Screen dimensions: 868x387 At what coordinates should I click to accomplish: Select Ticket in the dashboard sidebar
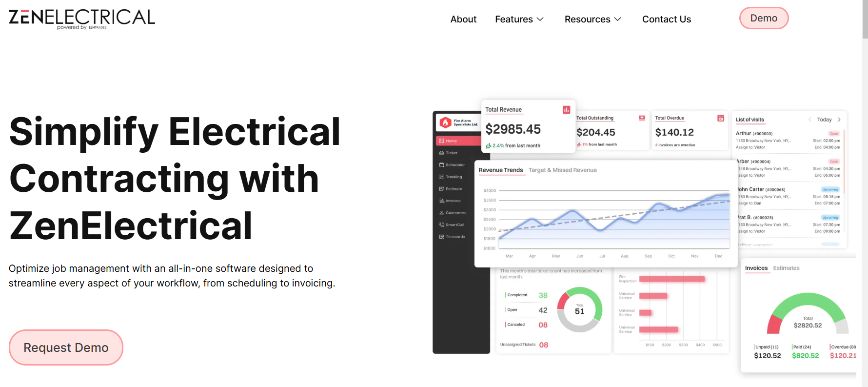[449, 153]
